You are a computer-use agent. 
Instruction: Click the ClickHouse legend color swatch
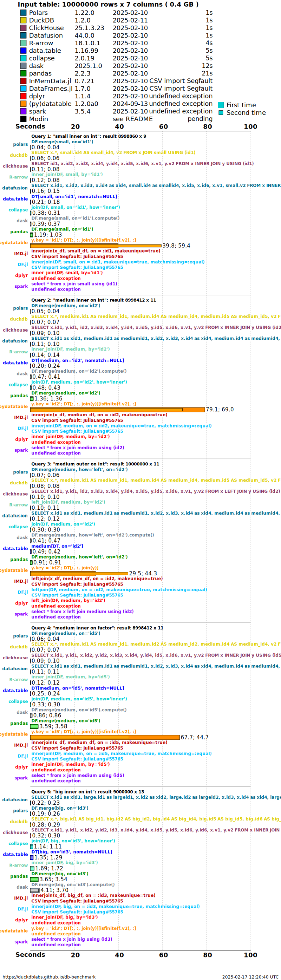point(23,28)
